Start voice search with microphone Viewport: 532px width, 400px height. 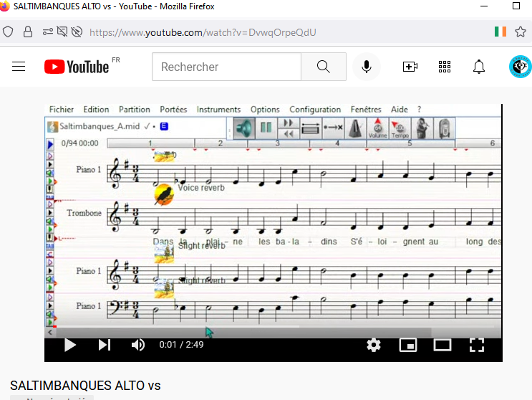[367, 67]
